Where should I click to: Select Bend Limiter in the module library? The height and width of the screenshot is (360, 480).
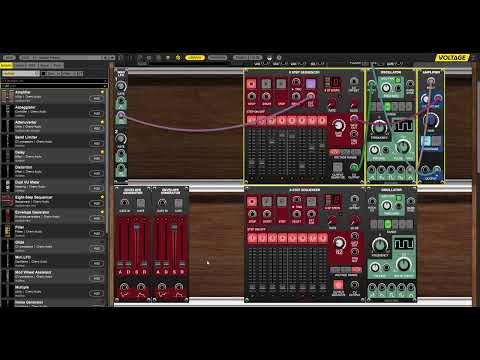tap(53, 141)
